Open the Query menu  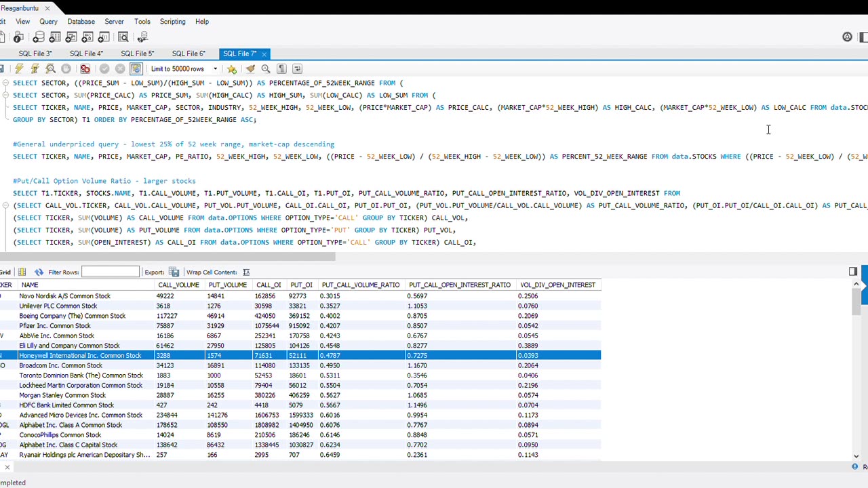click(x=48, y=22)
